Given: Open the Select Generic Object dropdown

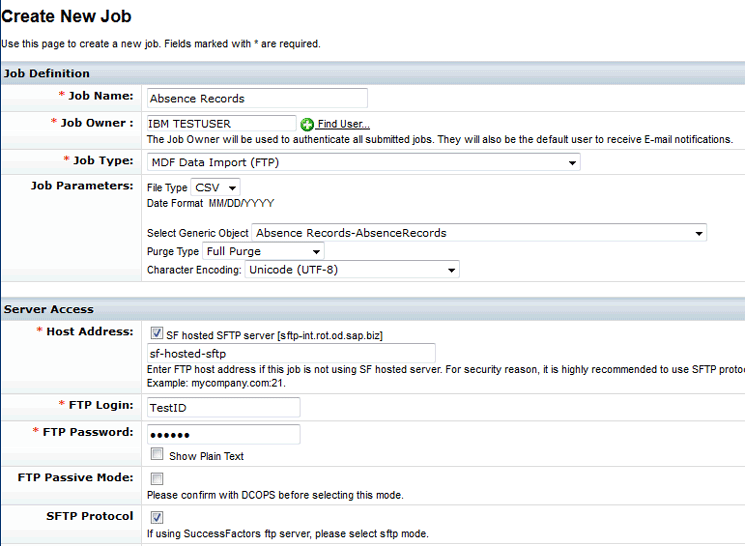Looking at the screenshot, I should [x=479, y=233].
